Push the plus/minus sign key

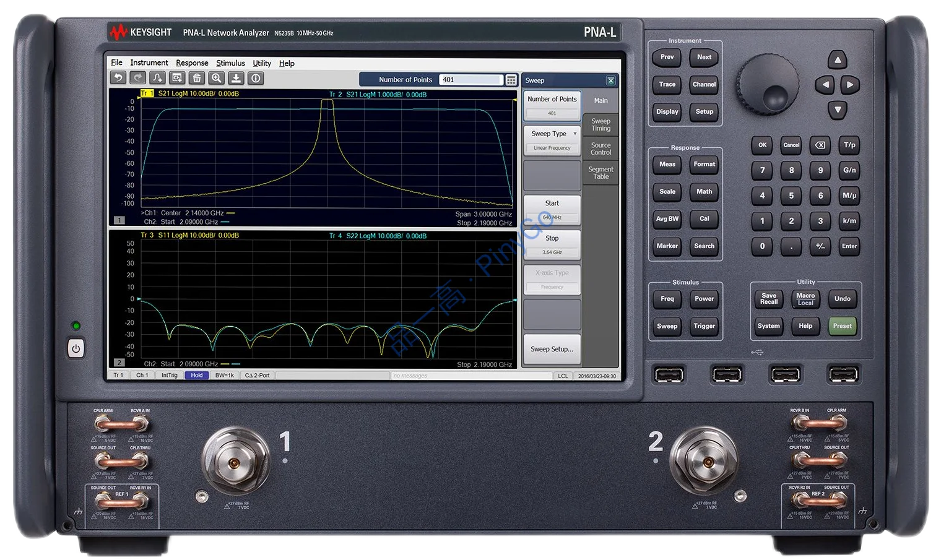pos(820,246)
